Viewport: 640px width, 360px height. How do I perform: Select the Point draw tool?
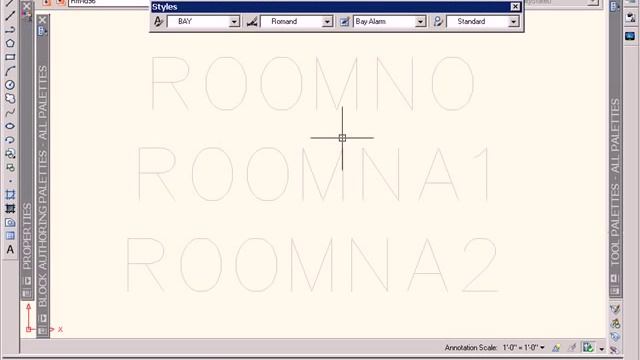[x=10, y=181]
